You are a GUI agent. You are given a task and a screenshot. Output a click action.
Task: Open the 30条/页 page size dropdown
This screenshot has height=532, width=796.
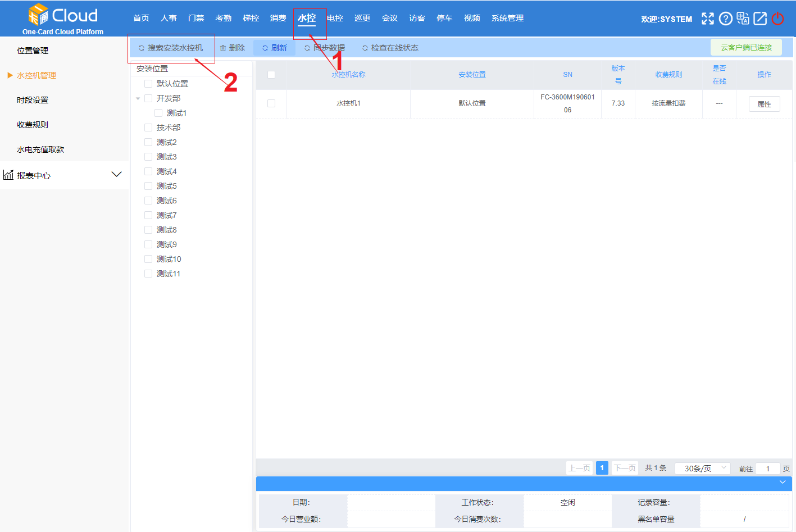tap(702, 468)
